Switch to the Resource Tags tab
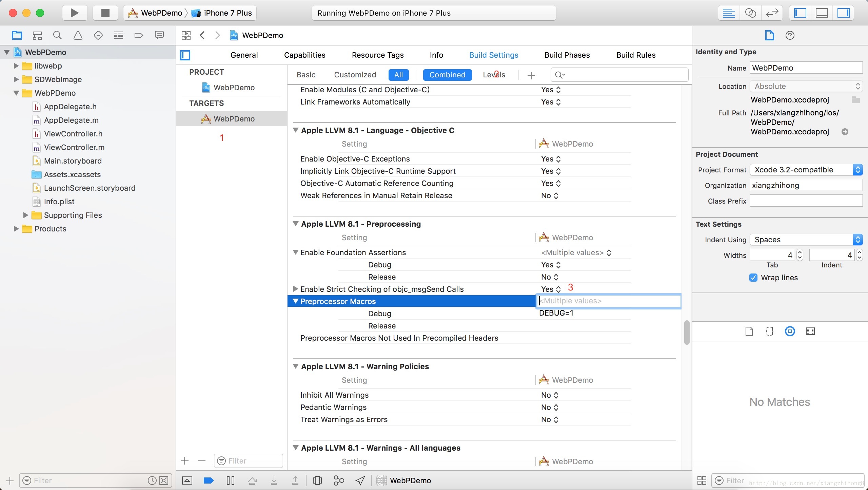This screenshot has height=490, width=868. [378, 55]
